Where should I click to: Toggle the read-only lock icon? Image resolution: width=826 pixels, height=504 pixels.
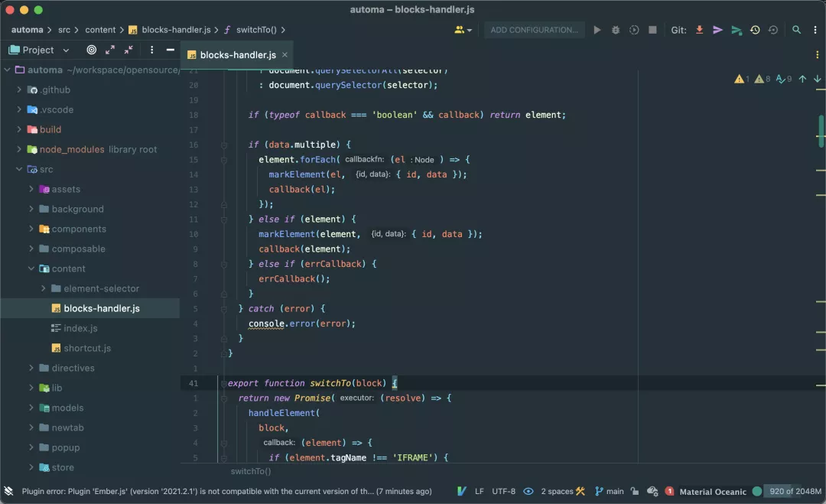(x=635, y=491)
